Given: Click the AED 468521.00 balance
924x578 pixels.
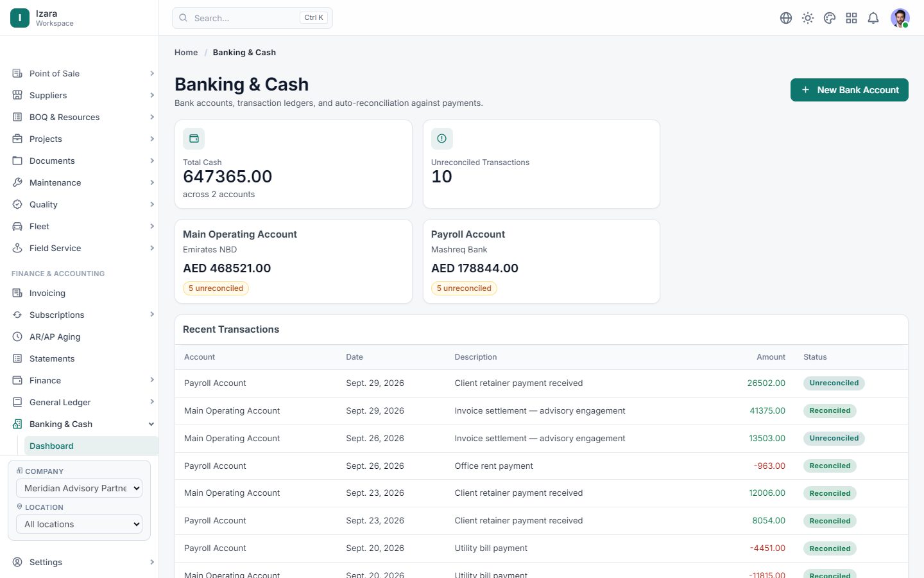Looking at the screenshot, I should tap(227, 268).
